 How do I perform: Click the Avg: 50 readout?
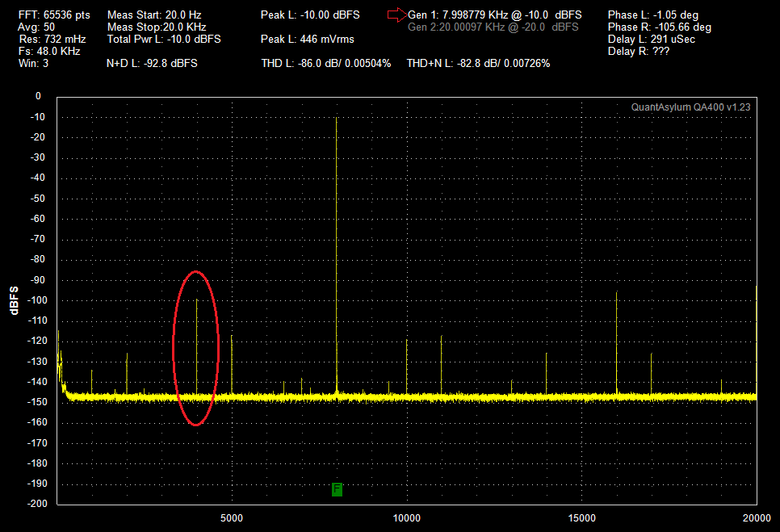[36, 27]
